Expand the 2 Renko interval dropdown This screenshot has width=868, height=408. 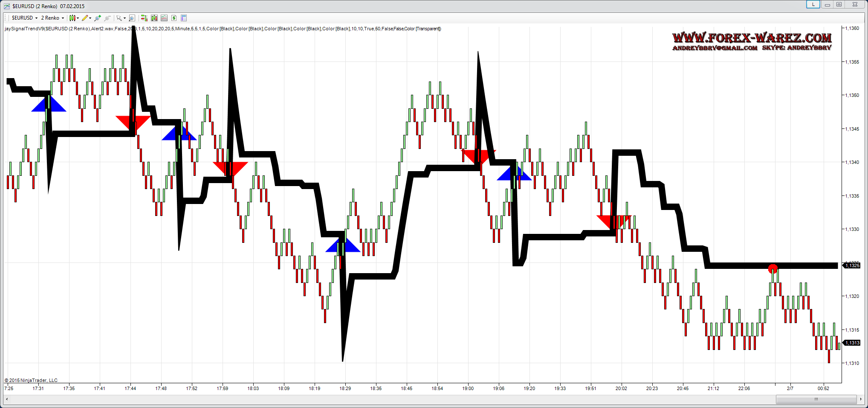click(52, 18)
